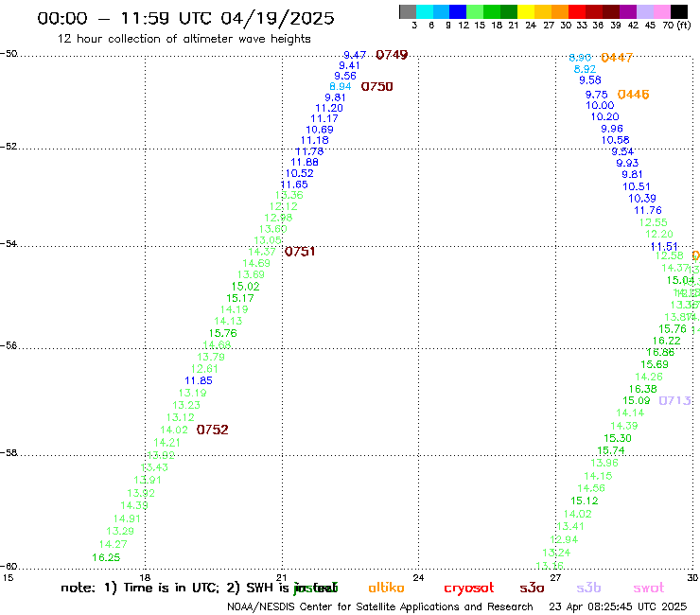Click the reading 10.69
The image size is (700, 615).
[320, 130]
